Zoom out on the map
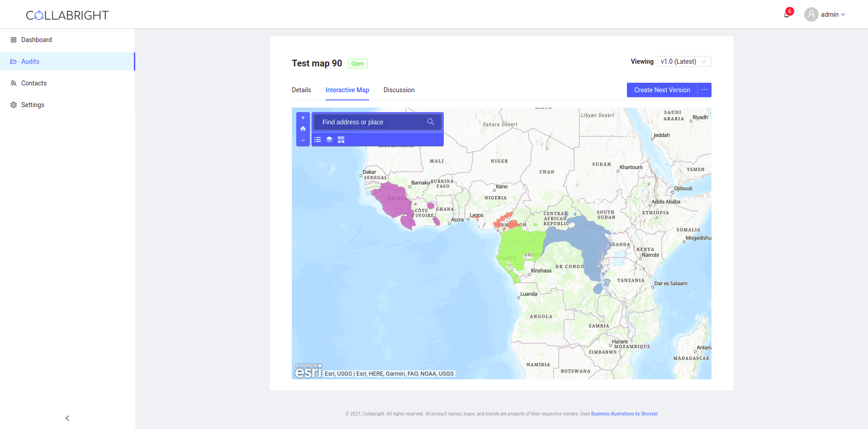 303,140
